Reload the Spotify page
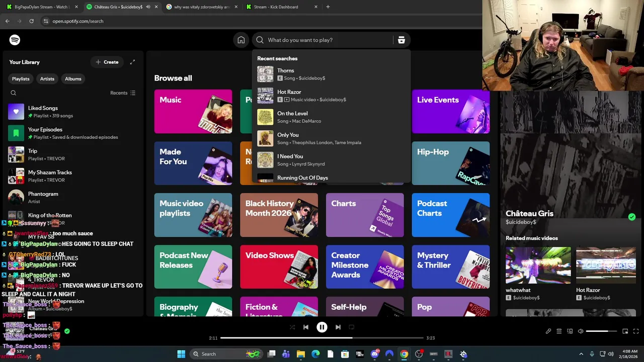This screenshot has height=362, width=644. (x=31, y=21)
